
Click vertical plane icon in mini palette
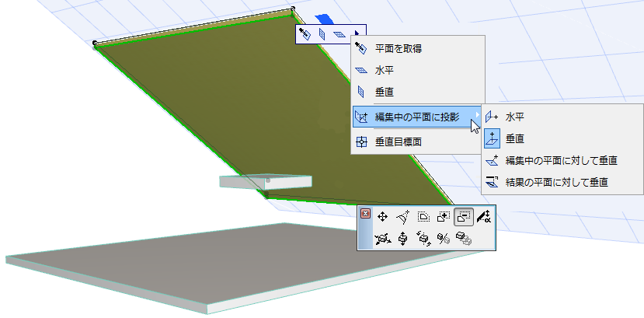[322, 34]
